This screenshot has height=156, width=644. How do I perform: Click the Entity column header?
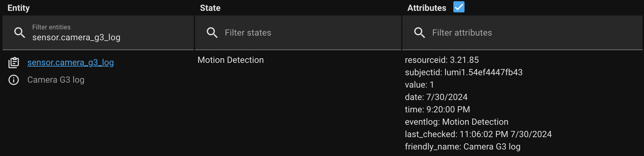point(19,8)
